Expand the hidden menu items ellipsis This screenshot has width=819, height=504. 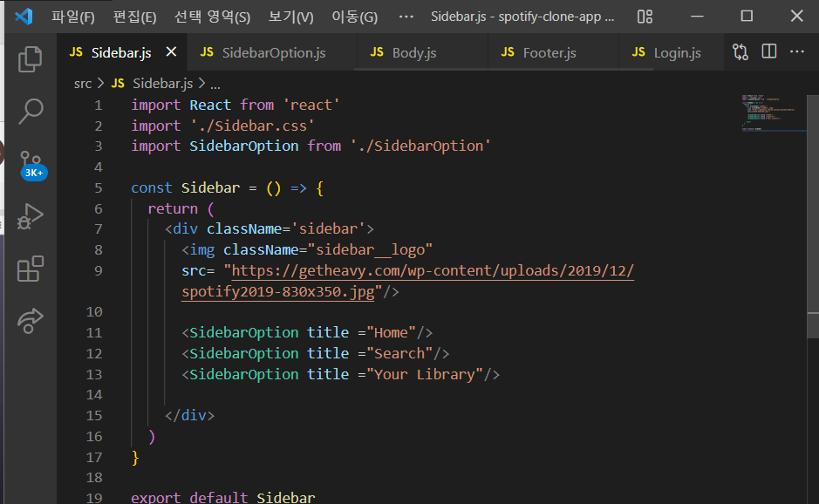406,17
